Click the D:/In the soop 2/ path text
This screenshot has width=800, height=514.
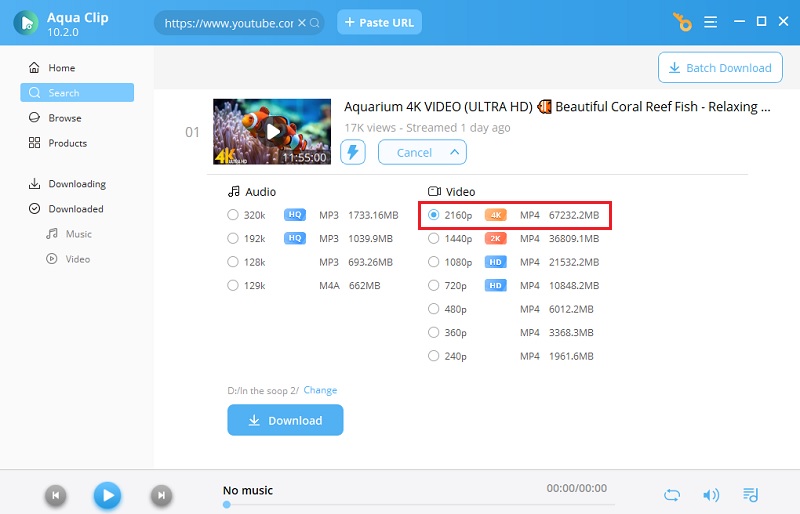pos(263,390)
